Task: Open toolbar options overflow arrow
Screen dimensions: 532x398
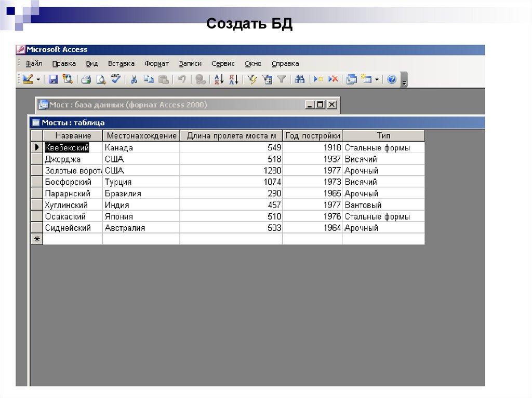Action: (x=404, y=80)
